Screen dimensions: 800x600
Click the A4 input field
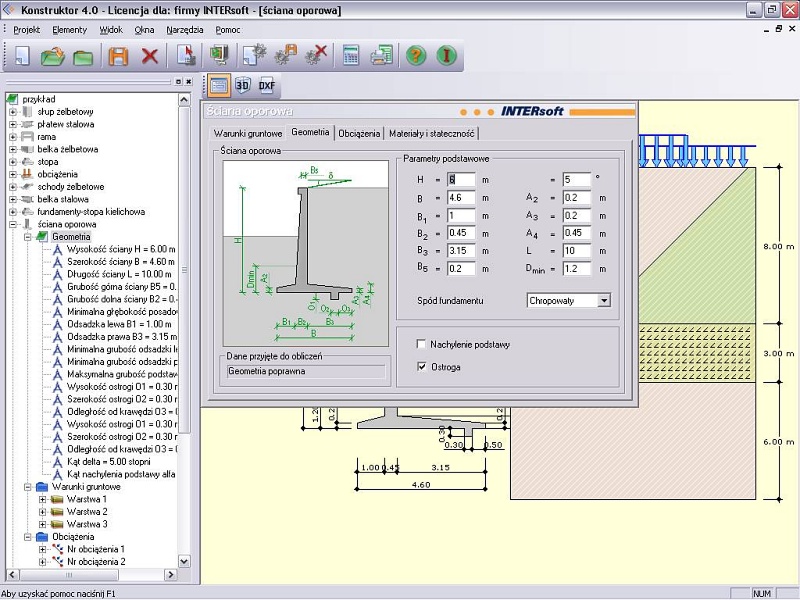pos(577,233)
